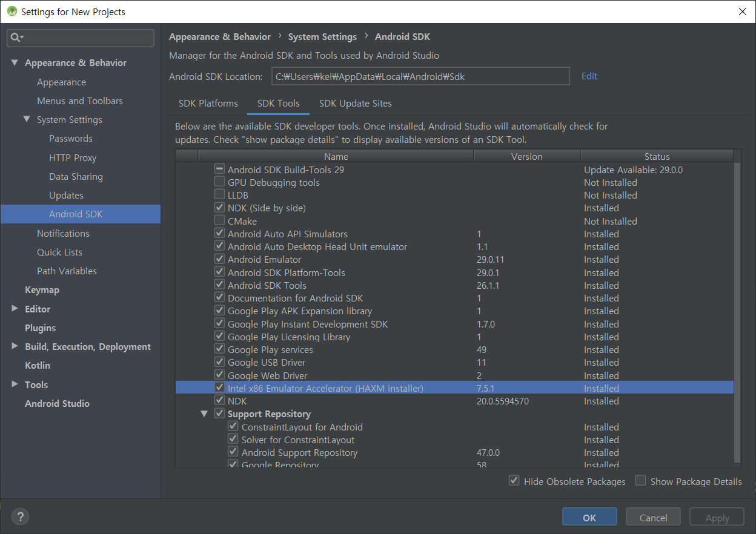Screen dimensions: 756x534
Task: Select the Keymap settings category
Action: pyautogui.click(x=42, y=290)
